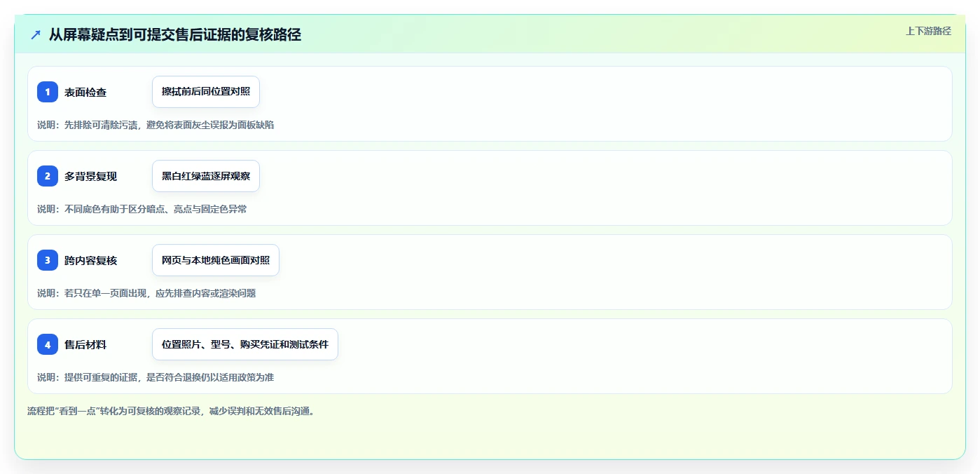Select the 擦拭前后同位置对照 chip
Screen dimensions: 980x474
[x=206, y=92]
